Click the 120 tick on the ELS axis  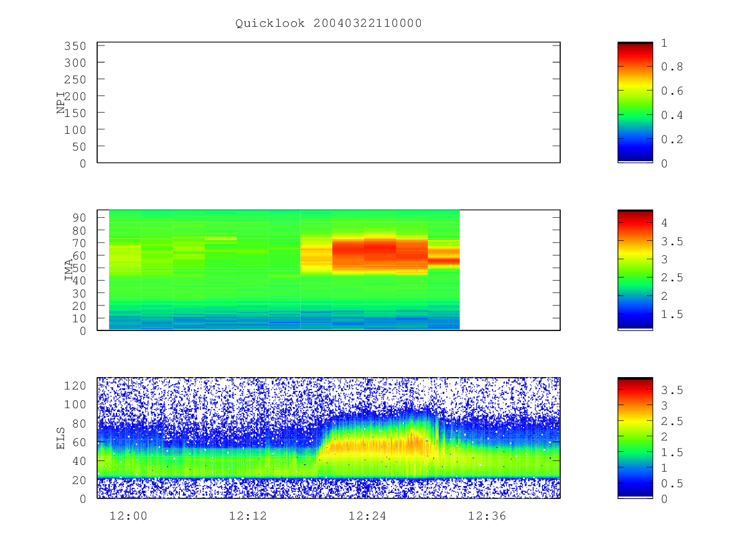tap(75, 386)
